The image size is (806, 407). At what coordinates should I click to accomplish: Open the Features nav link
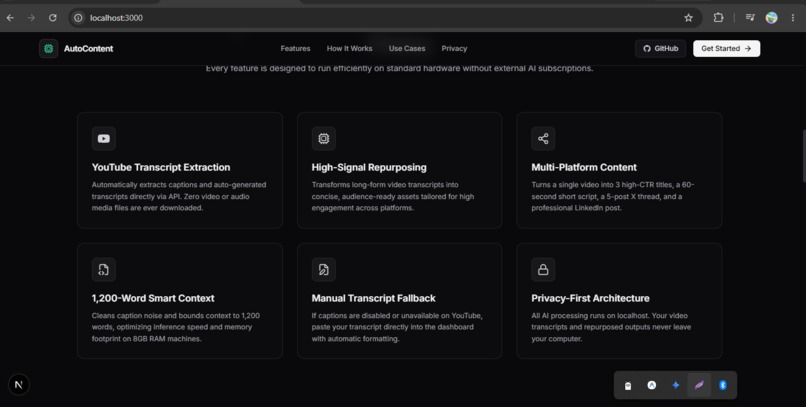[296, 48]
